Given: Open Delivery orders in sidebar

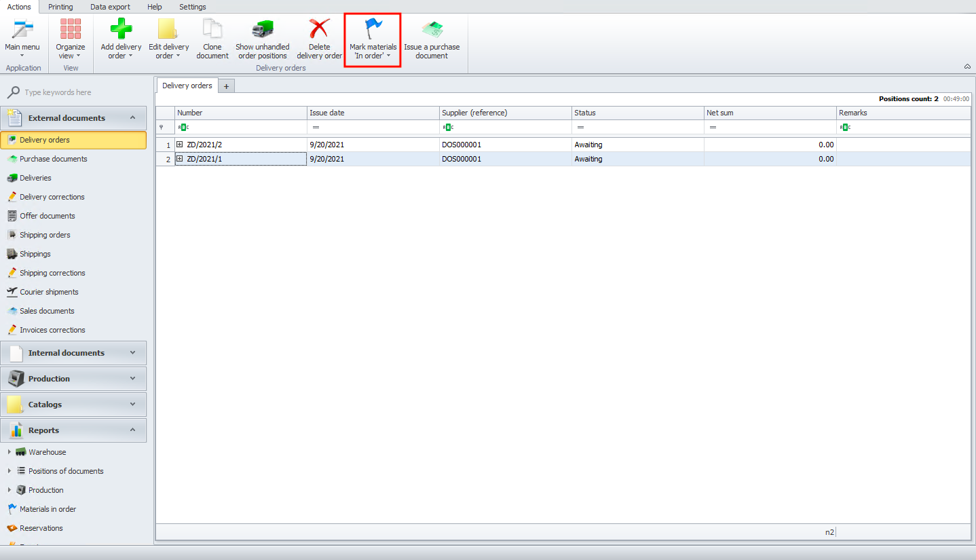Looking at the screenshot, I should pos(73,140).
